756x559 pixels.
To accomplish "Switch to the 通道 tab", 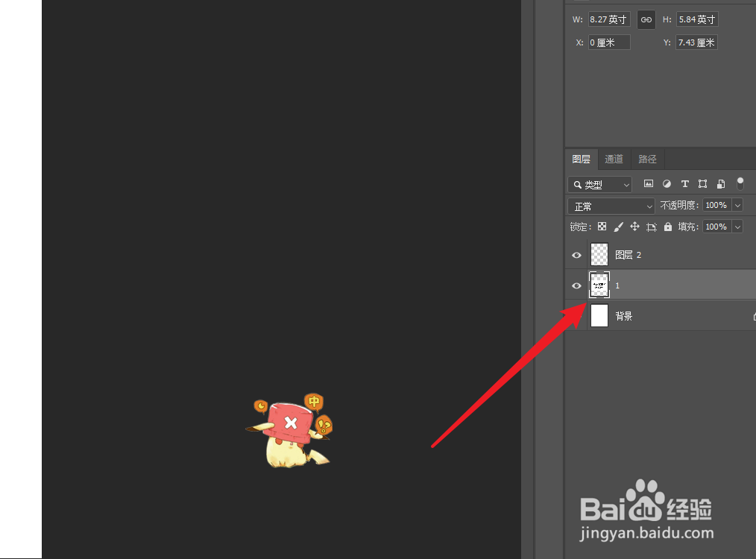I will [x=614, y=159].
